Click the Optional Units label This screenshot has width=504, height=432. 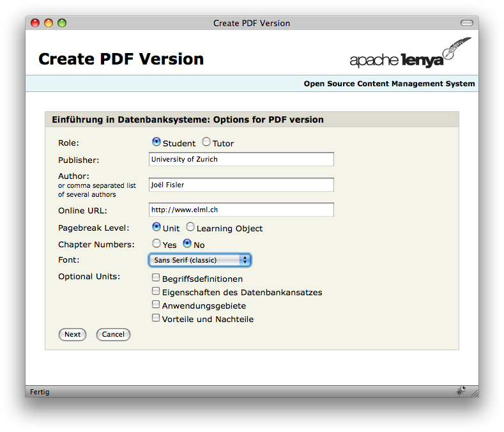tap(89, 277)
